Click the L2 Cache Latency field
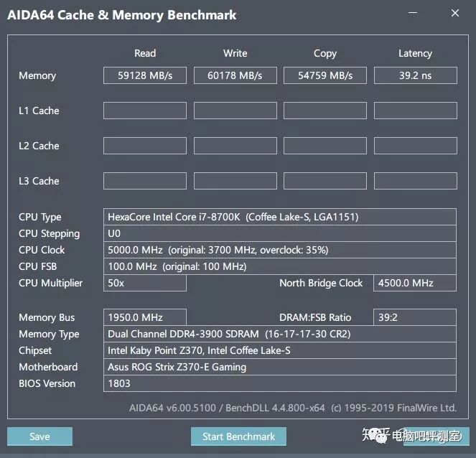This screenshot has width=476, height=458. click(415, 146)
